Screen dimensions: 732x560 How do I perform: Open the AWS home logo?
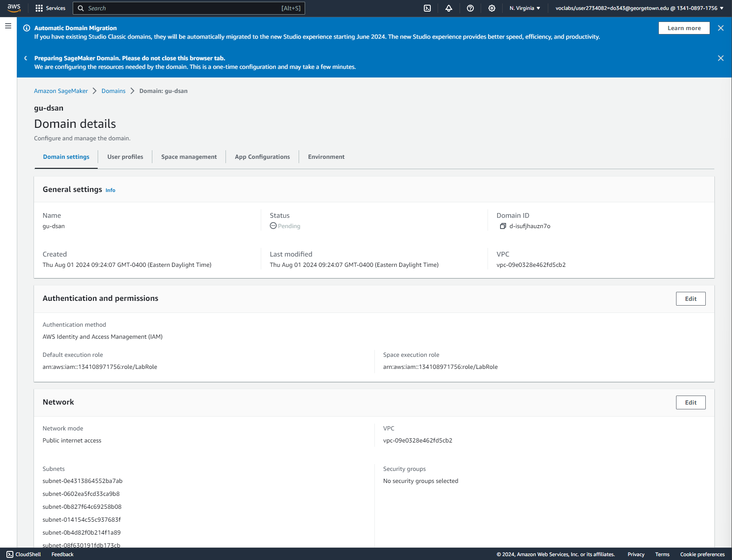click(x=14, y=8)
